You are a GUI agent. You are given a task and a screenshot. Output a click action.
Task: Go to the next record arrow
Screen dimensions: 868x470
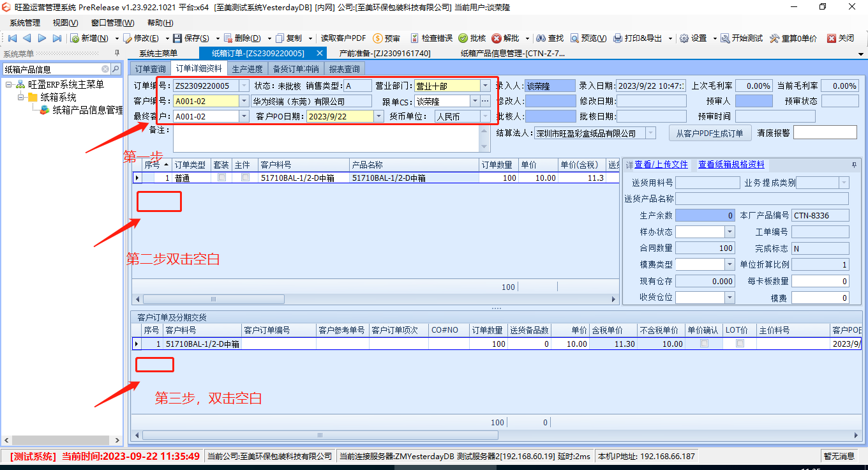42,38
